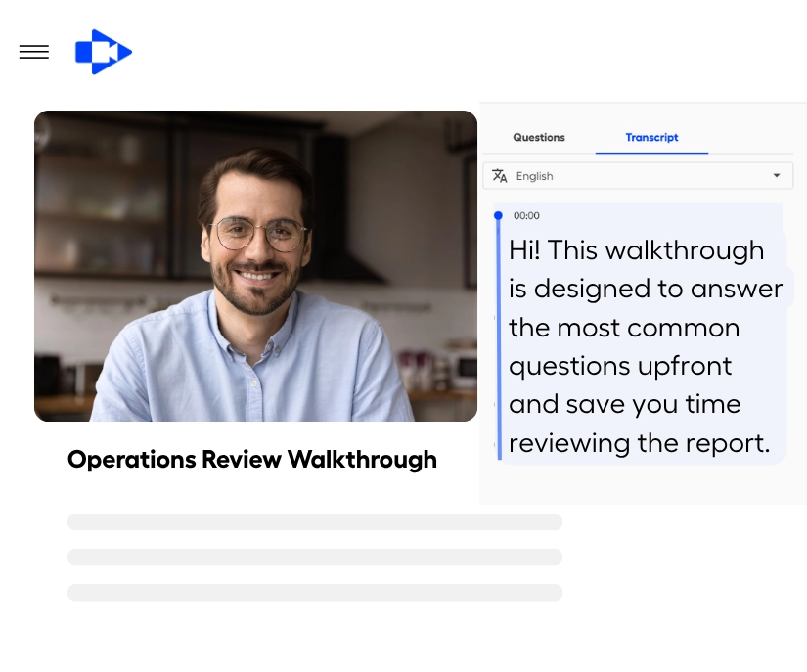Open the English language dropdown
Viewport: 807px width, 672px height.
tap(638, 175)
